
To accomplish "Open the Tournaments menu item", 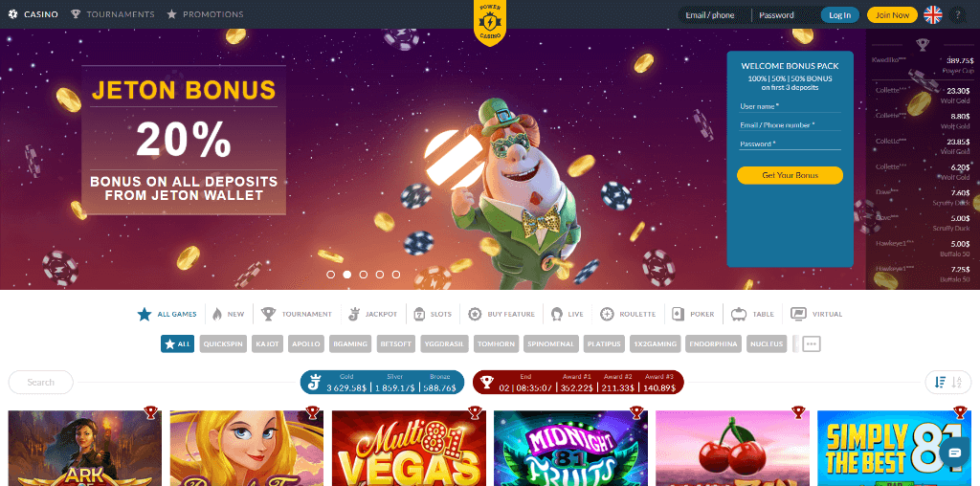I will point(113,14).
